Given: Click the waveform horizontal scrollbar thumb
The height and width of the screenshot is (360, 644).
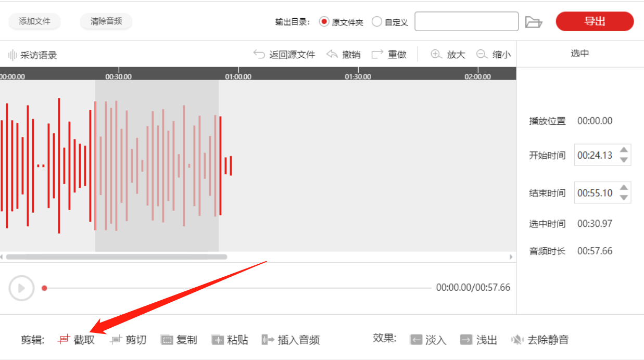Looking at the screenshot, I should point(117,256).
